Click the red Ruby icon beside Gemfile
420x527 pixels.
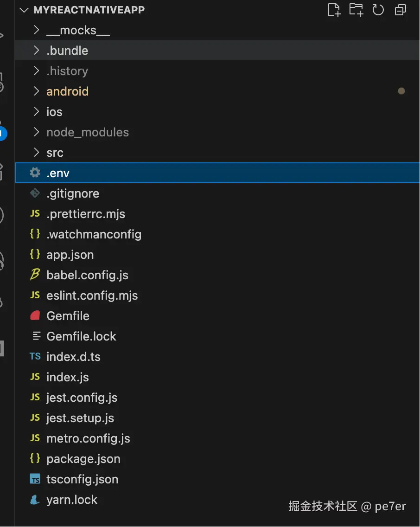35,316
